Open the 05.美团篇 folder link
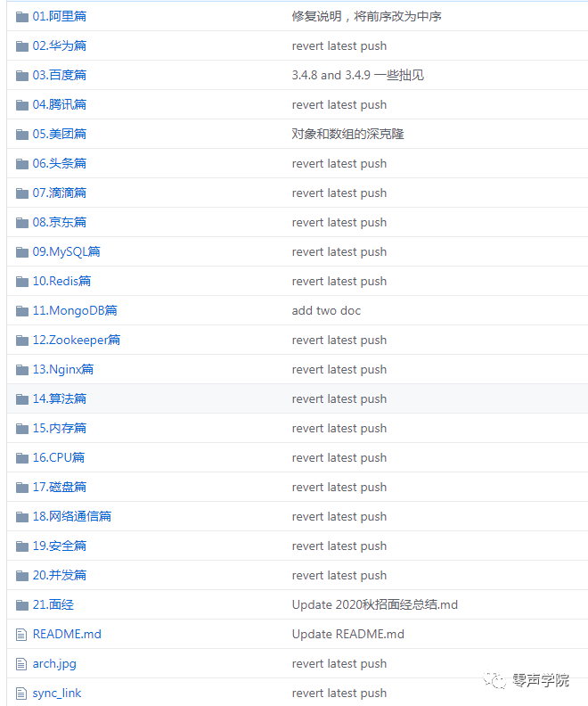 (x=60, y=134)
